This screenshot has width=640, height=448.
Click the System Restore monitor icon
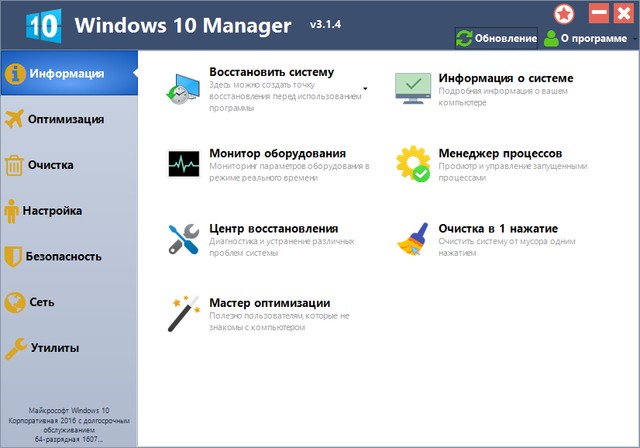coord(183,89)
